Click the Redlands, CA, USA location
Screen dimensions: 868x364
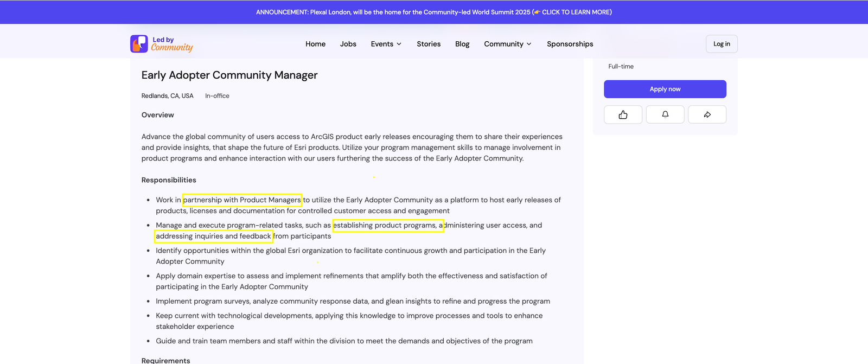[x=167, y=96]
